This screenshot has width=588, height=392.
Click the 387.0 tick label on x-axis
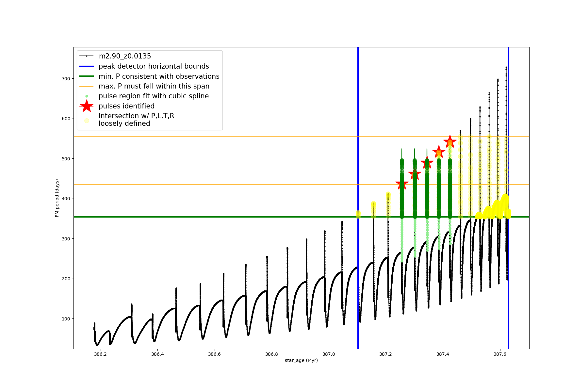coord(329,354)
